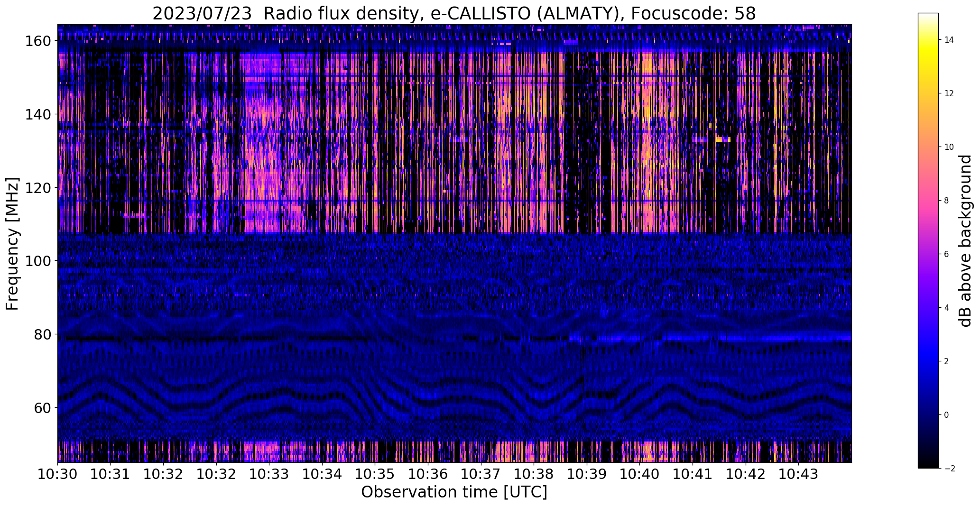Screen dimensions: 980x506
Task: Select the 10:30 time axis tick label
Action: tap(57, 474)
